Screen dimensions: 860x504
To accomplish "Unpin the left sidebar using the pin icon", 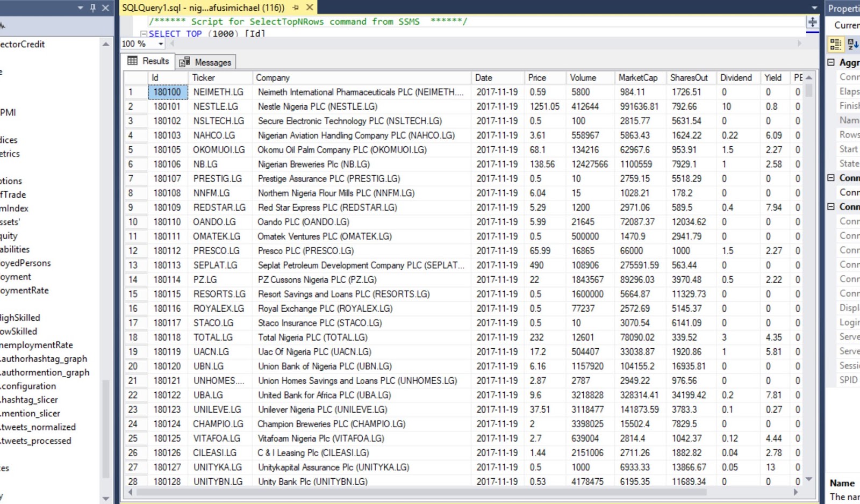I will pyautogui.click(x=92, y=8).
